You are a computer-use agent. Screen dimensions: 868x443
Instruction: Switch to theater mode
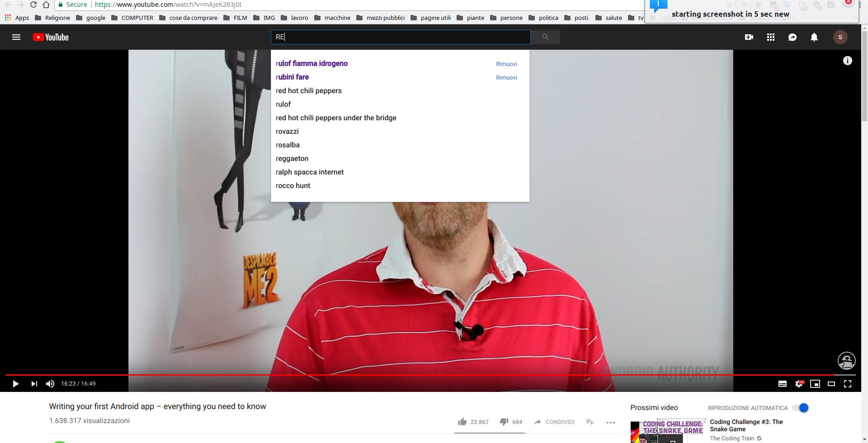point(831,384)
